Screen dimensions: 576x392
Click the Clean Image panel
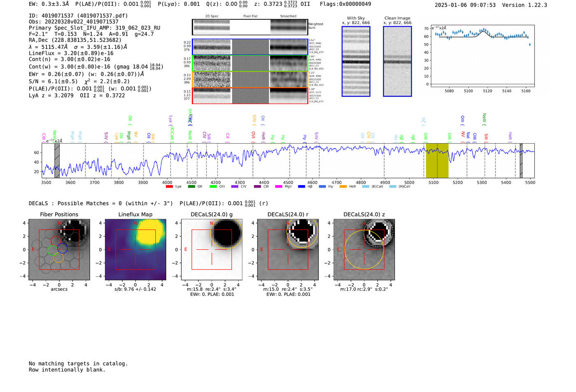(x=397, y=61)
